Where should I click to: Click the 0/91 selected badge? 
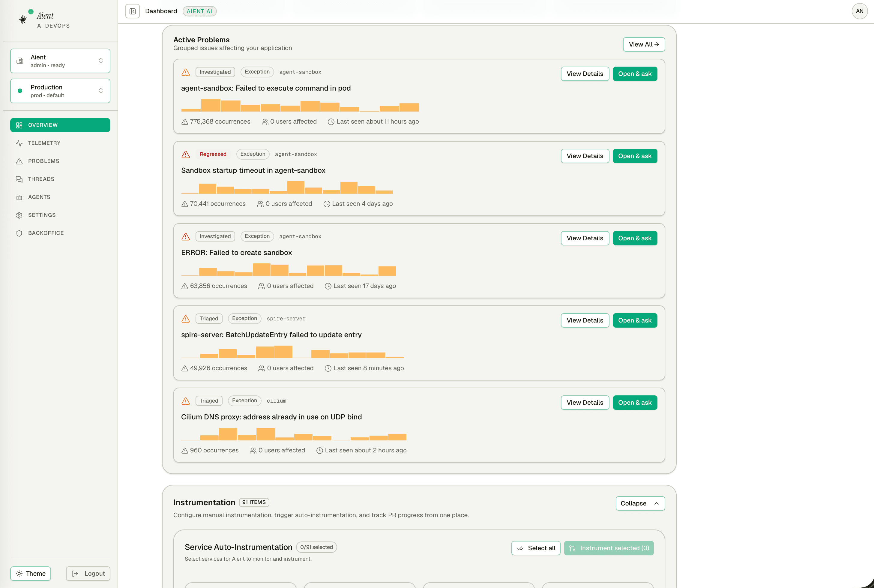(316, 547)
